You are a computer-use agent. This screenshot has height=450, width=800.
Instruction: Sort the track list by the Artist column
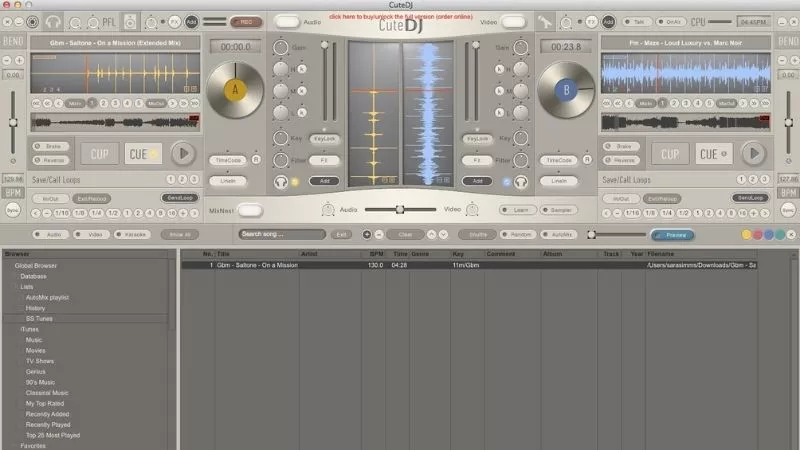click(330, 254)
